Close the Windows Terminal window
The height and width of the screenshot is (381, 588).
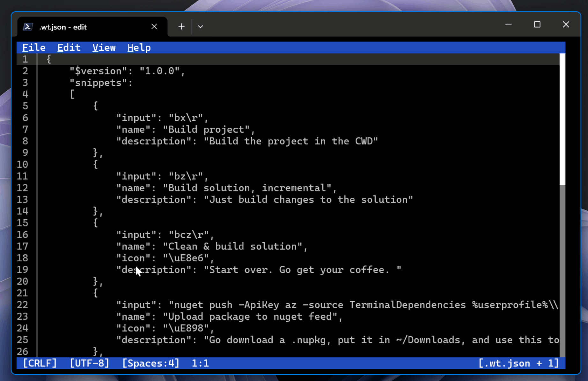566,25
